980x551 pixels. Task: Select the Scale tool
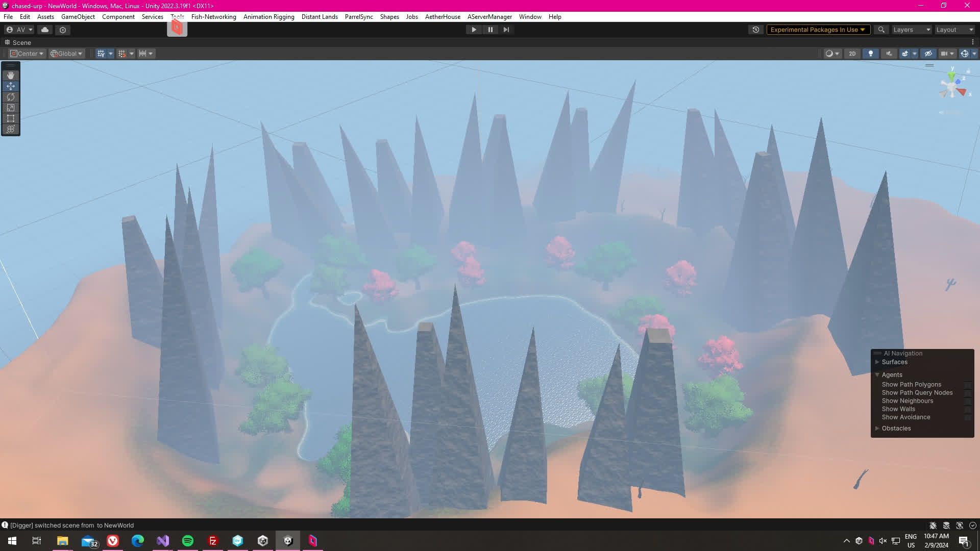pyautogui.click(x=11, y=108)
